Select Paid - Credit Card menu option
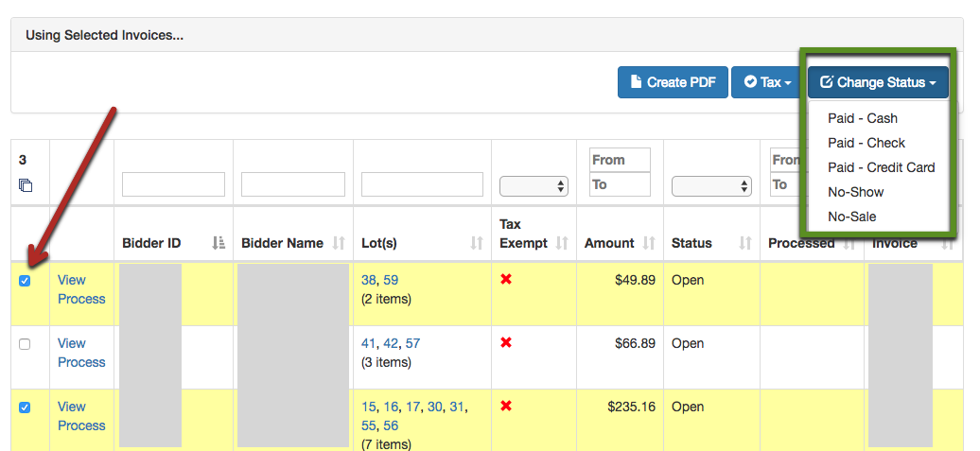 [x=881, y=167]
